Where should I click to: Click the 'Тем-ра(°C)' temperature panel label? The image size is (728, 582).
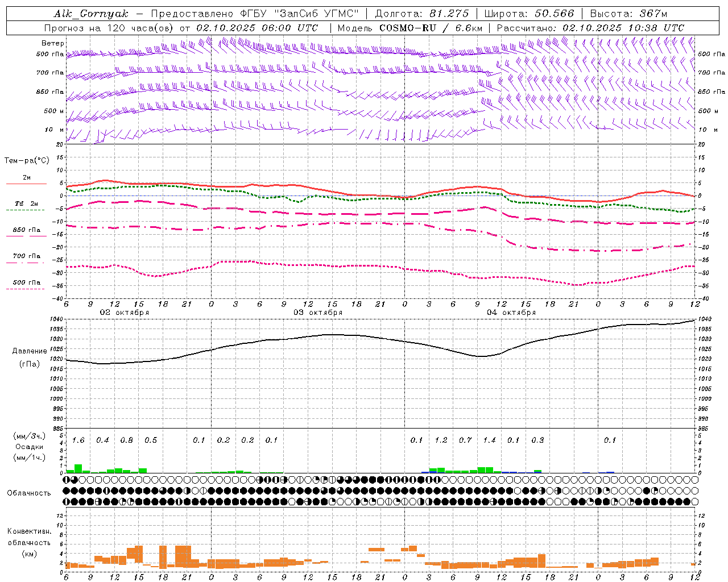(27, 160)
